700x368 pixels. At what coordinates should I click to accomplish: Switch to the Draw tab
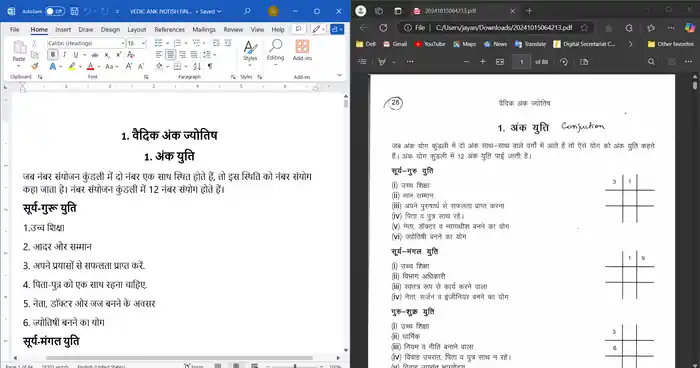pyautogui.click(x=86, y=29)
